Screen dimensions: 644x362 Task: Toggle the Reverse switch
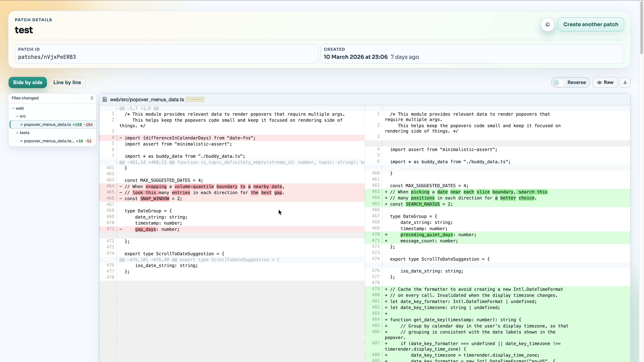558,82
